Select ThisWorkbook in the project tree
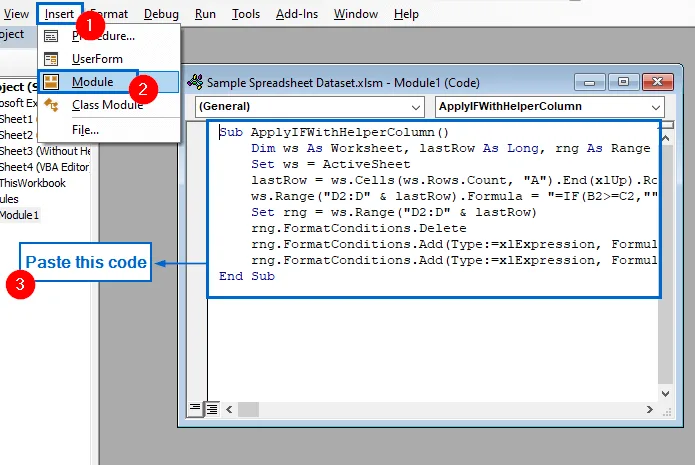695x465 pixels. point(33,183)
